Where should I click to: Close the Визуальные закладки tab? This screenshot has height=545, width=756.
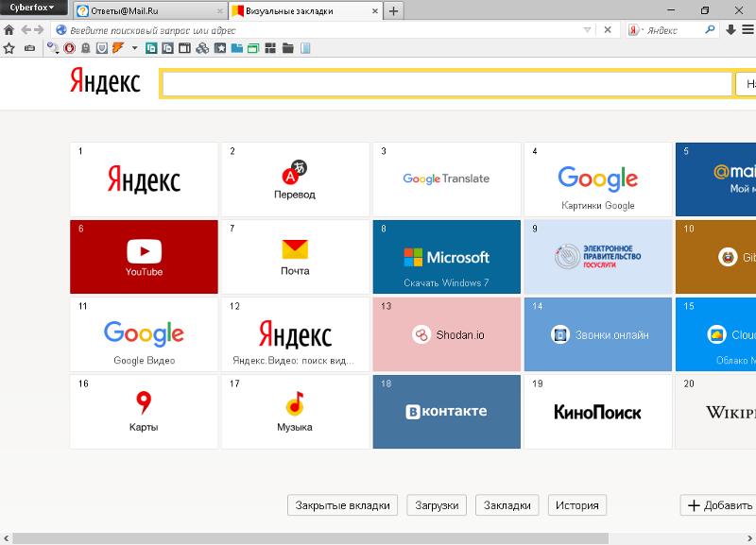[x=375, y=10]
